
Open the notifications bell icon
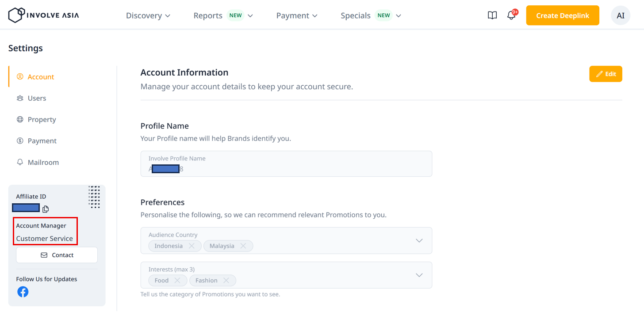tap(511, 15)
